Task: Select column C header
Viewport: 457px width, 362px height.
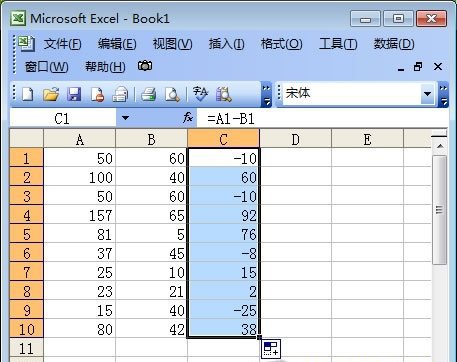Action: (223, 139)
